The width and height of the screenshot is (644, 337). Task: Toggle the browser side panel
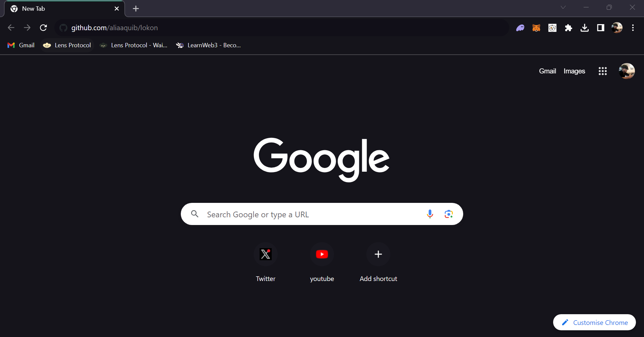tap(601, 28)
